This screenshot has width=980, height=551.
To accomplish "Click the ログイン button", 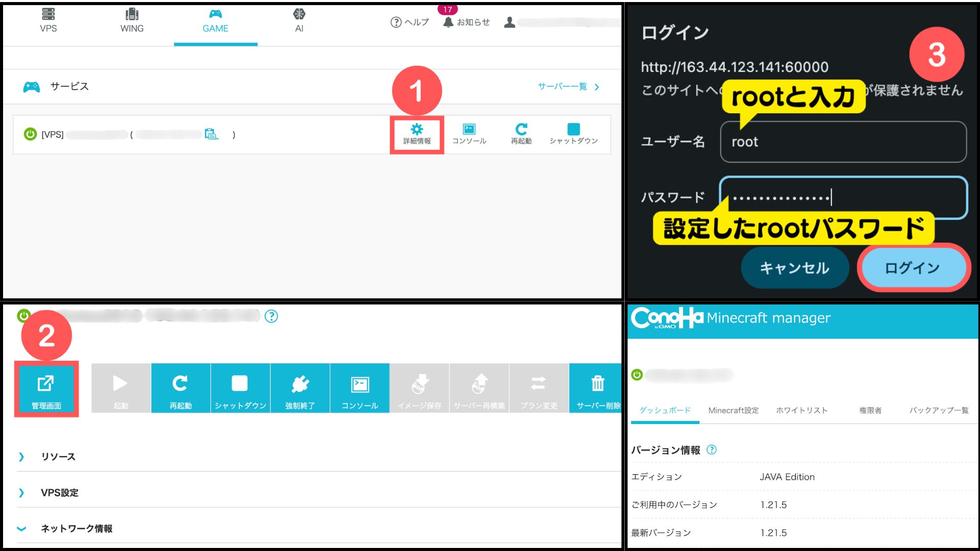I will click(913, 268).
